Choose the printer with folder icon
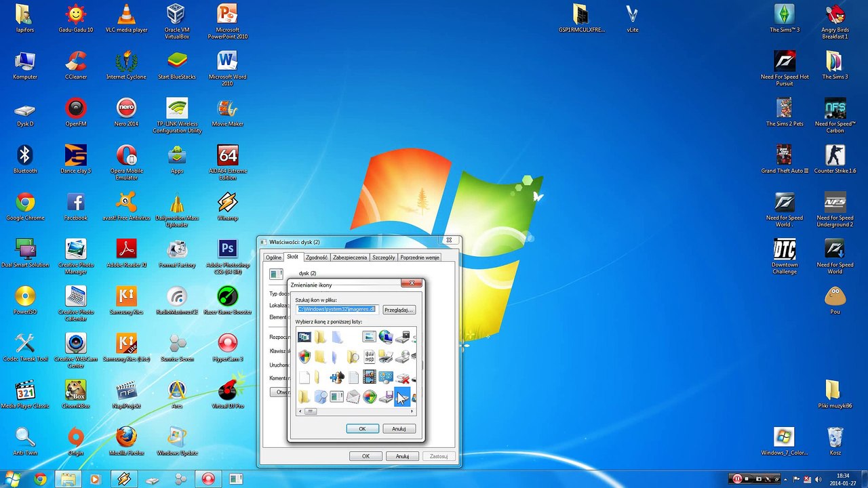868x488 pixels. (386, 357)
